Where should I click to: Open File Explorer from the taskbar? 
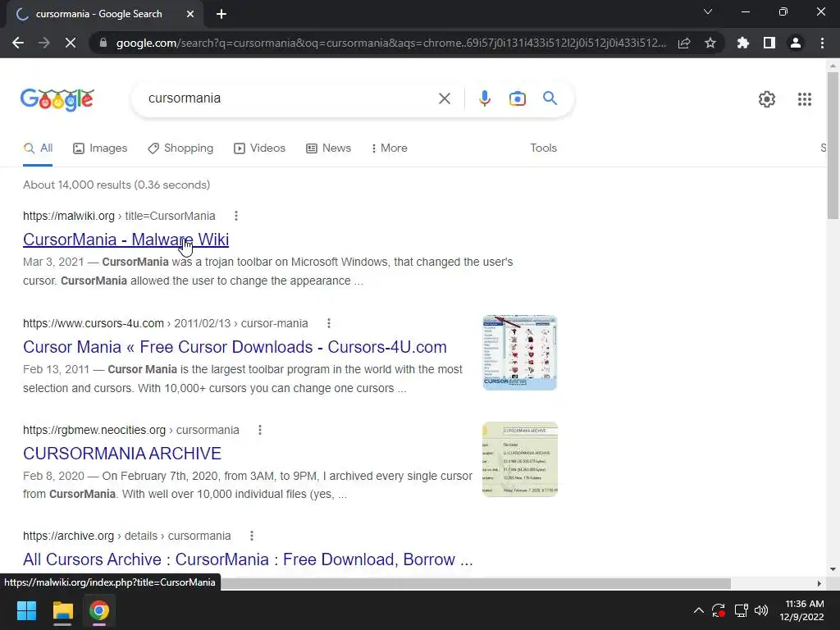62,610
